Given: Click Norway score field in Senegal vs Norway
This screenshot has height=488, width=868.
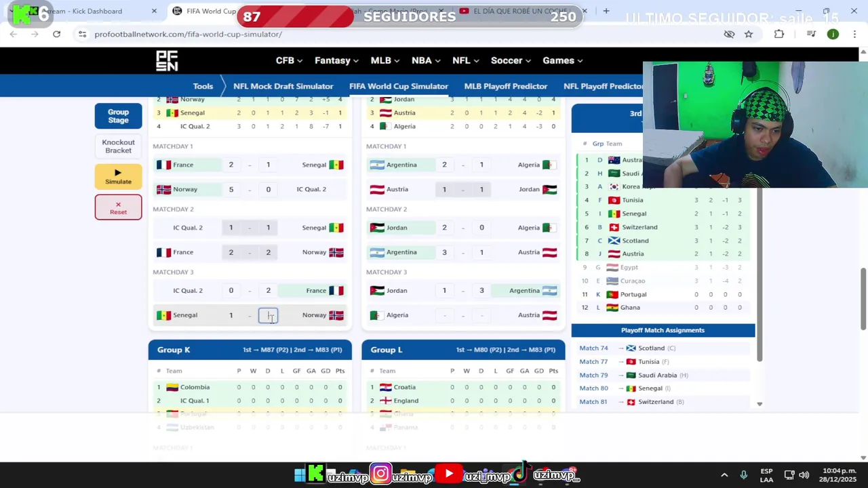Looking at the screenshot, I should 268,315.
